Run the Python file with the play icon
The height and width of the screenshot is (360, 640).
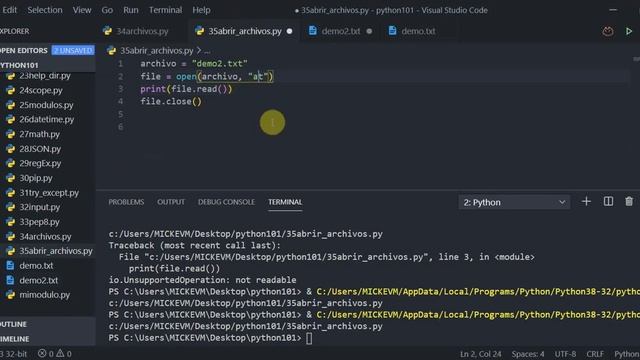(x=629, y=31)
